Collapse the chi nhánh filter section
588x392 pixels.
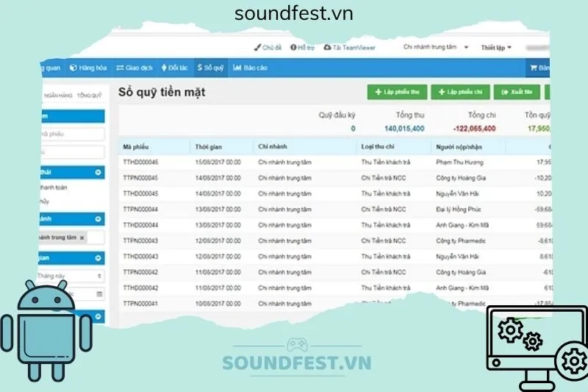pyautogui.click(x=98, y=219)
